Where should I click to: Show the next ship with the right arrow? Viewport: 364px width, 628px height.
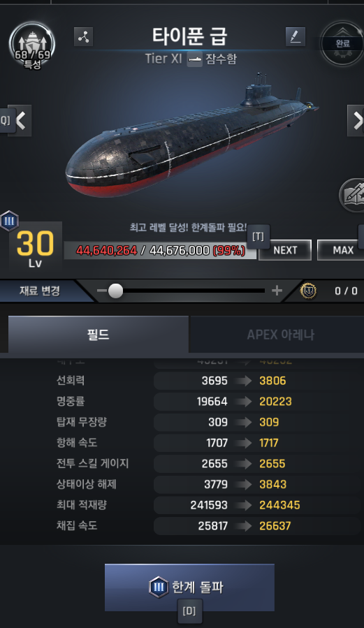point(356,121)
